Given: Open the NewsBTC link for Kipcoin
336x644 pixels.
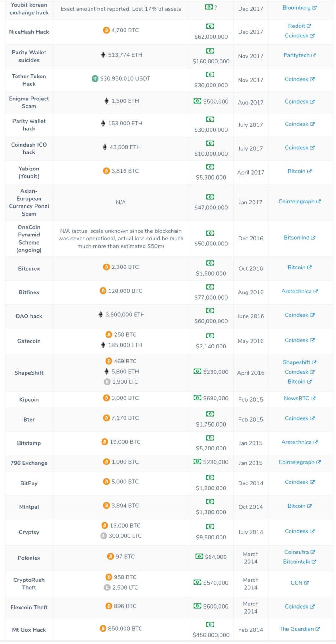Looking at the screenshot, I should tap(296, 398).
